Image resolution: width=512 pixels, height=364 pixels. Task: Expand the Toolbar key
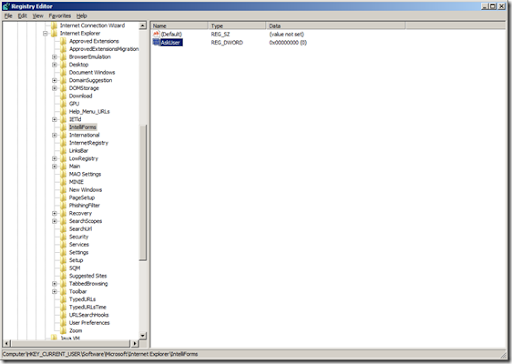coord(55,292)
